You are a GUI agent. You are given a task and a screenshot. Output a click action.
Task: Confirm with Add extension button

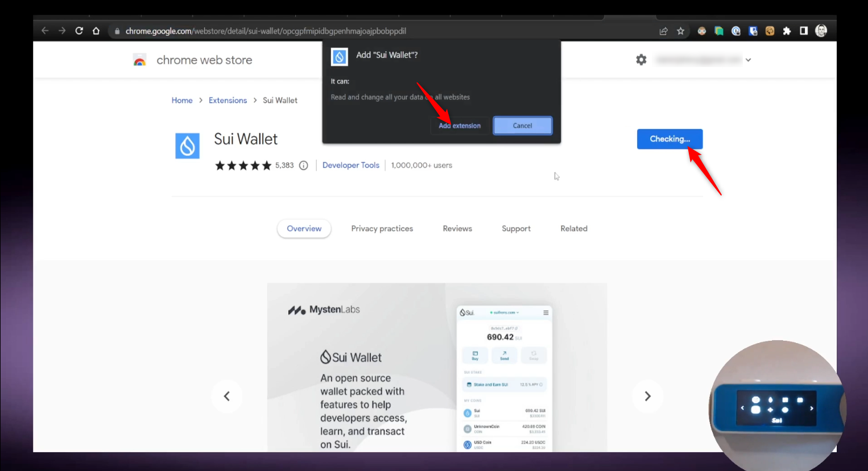tap(460, 126)
